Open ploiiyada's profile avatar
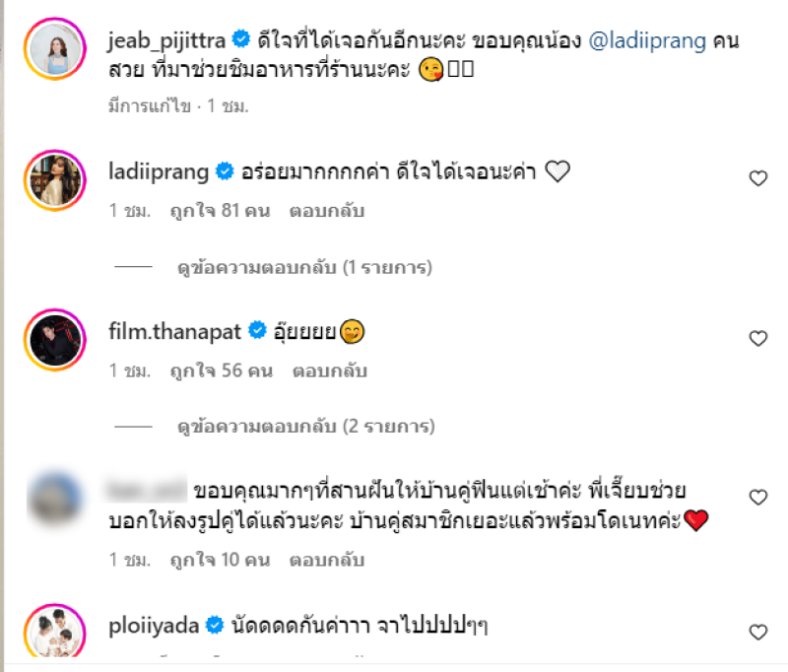Screen dimensions: 788x672 (x=48, y=634)
